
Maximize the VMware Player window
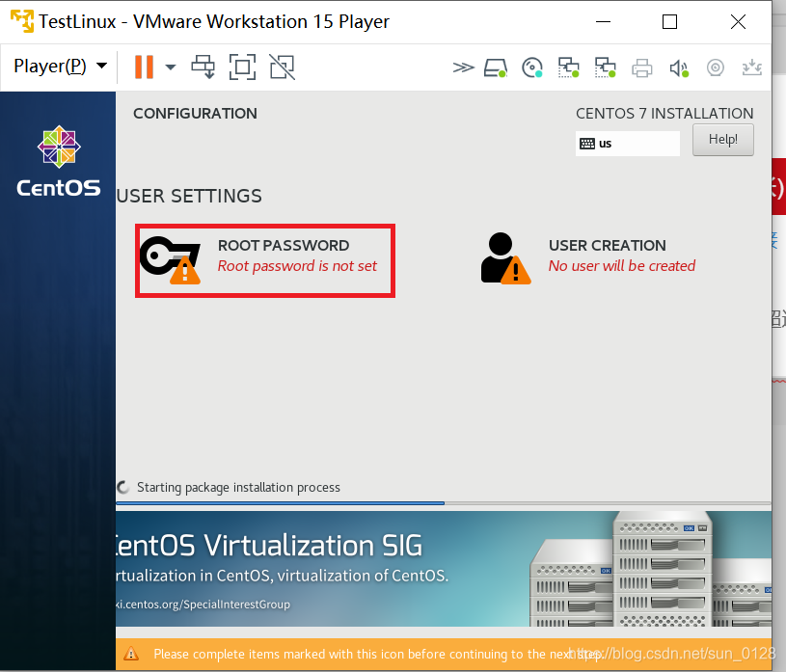tap(669, 21)
